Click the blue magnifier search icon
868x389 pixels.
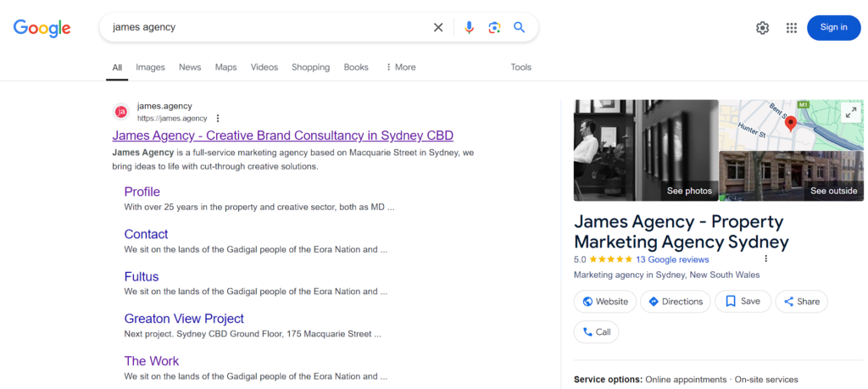pyautogui.click(x=520, y=27)
